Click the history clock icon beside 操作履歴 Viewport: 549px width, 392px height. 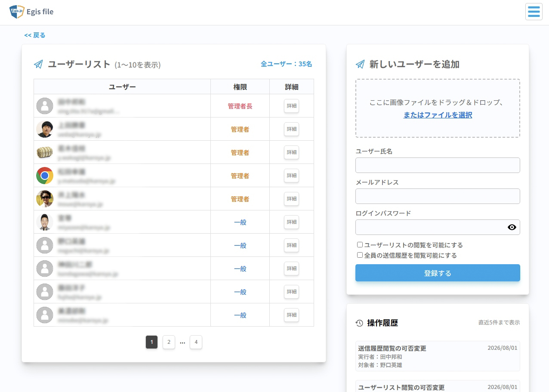click(x=359, y=323)
